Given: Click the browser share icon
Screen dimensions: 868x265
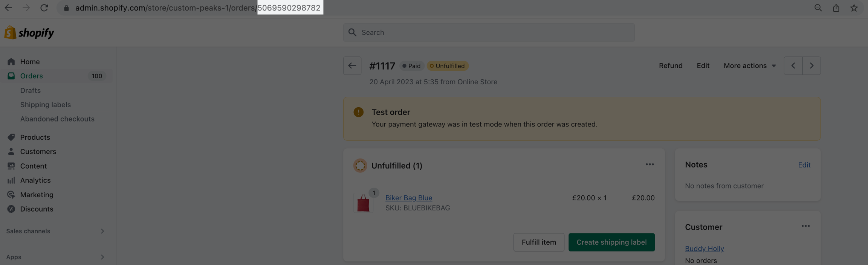Looking at the screenshot, I should point(836,8).
